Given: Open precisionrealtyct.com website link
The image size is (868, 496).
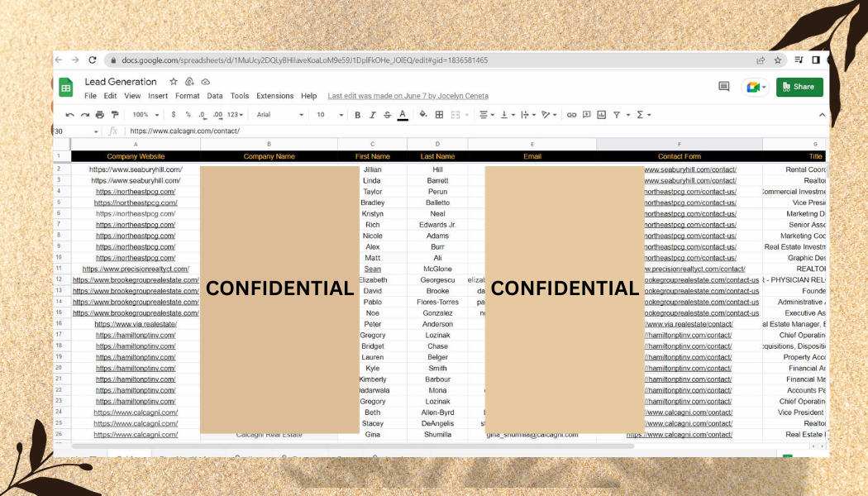Looking at the screenshot, I should pos(136,269).
